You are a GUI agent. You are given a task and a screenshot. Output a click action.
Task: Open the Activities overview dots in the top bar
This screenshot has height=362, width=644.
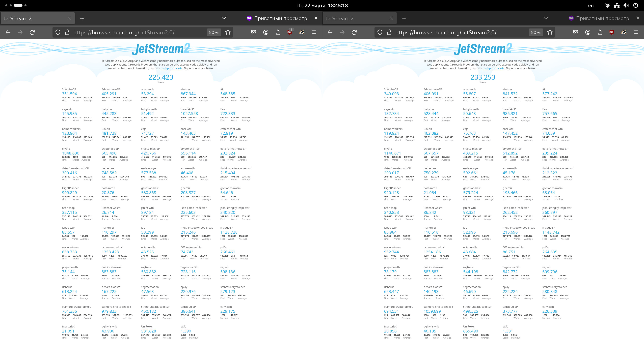[16, 5]
